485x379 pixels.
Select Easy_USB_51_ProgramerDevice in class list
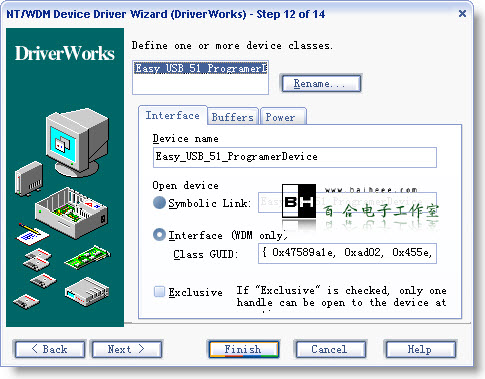point(201,68)
